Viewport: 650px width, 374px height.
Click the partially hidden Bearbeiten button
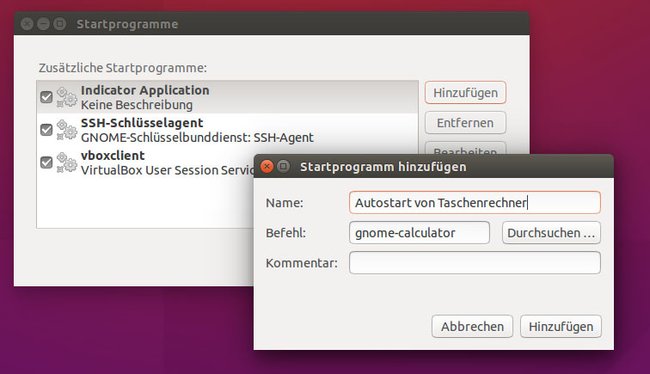[x=465, y=148]
